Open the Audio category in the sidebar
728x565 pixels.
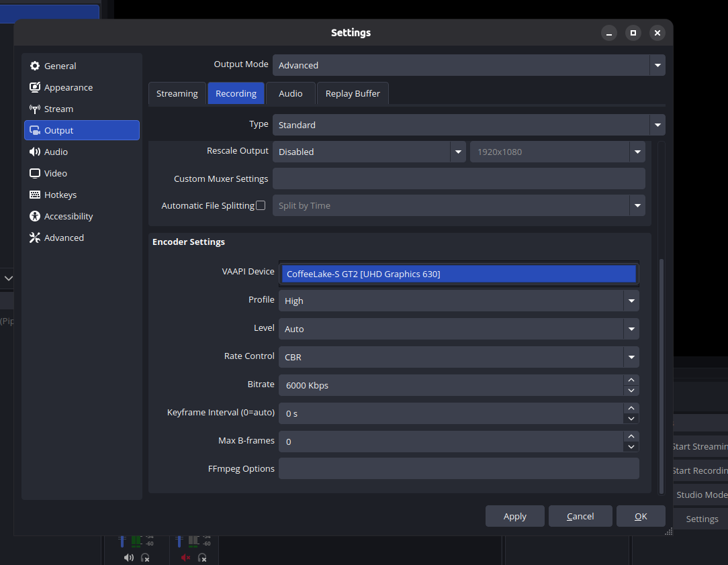click(82, 152)
